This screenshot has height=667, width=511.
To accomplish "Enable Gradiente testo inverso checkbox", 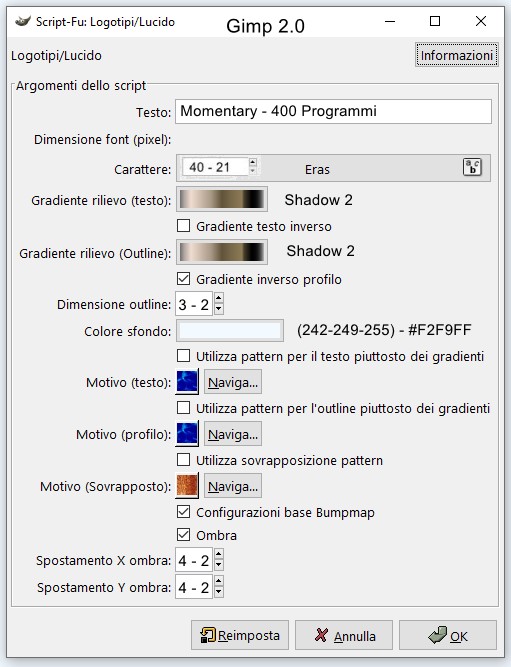I will pos(183,226).
